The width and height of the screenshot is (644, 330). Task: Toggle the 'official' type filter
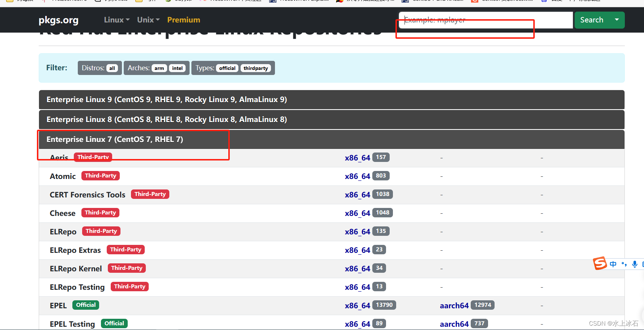227,68
